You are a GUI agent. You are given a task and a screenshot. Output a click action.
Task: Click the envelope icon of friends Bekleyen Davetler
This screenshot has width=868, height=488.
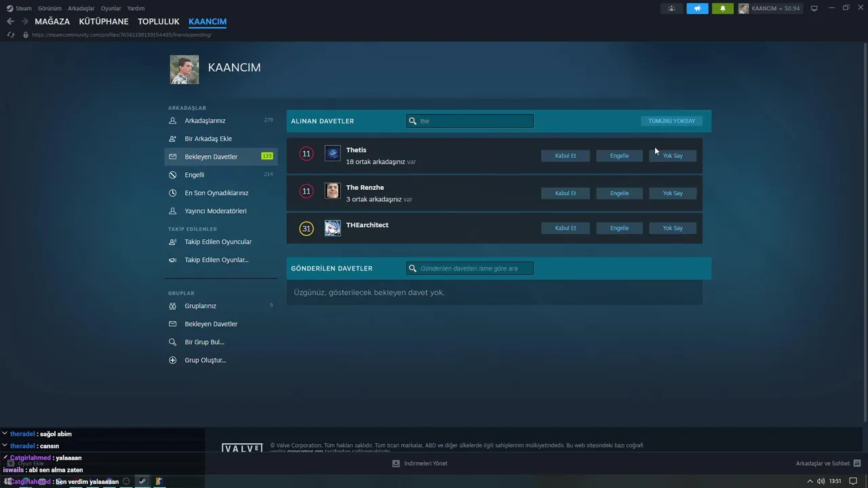[x=172, y=157]
